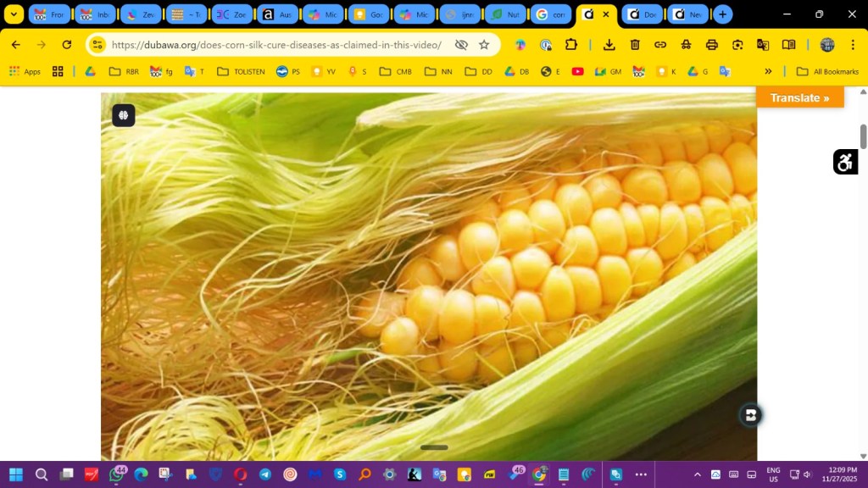Bookmark this page with the star icon

484,45
